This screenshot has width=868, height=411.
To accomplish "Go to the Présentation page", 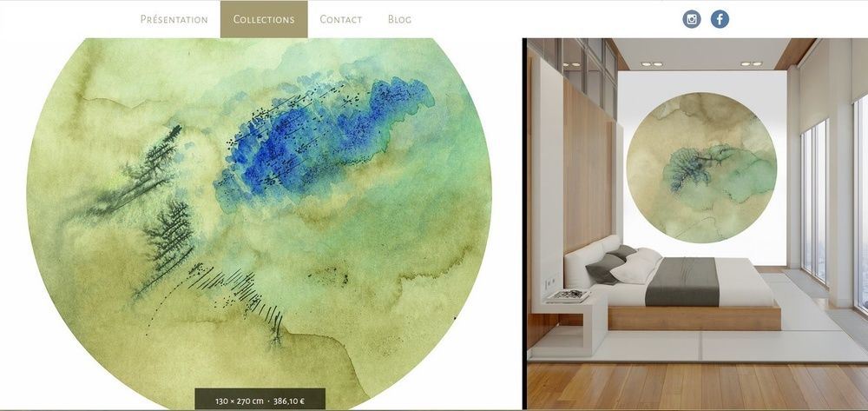I will pyautogui.click(x=174, y=19).
